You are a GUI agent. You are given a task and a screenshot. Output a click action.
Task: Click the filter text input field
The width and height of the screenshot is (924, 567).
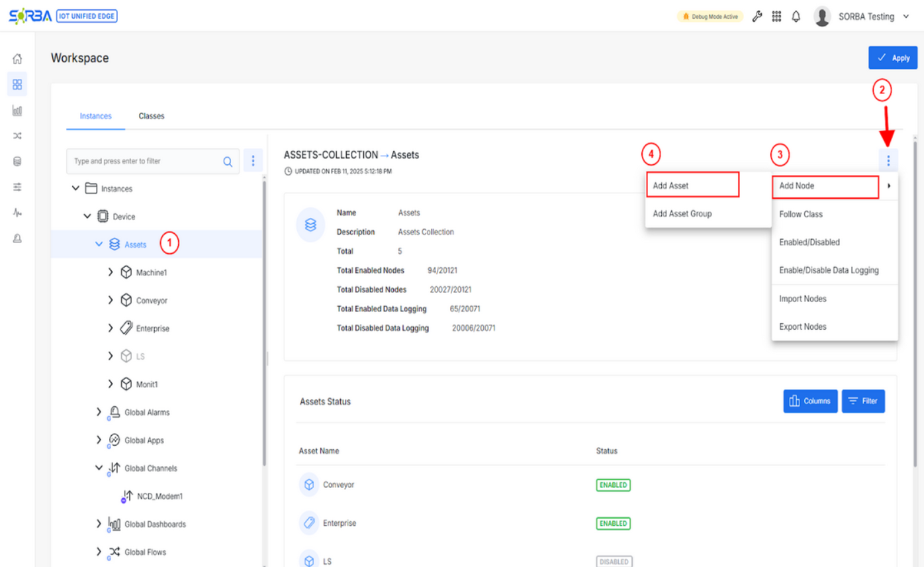pos(144,161)
